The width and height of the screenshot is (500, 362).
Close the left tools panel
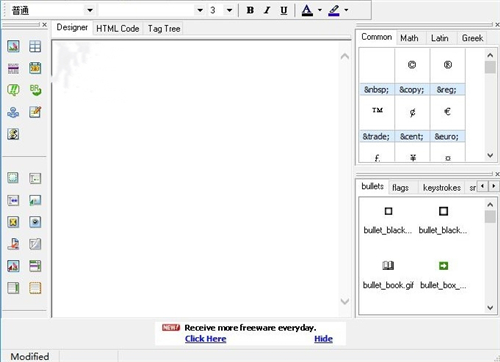44,25
